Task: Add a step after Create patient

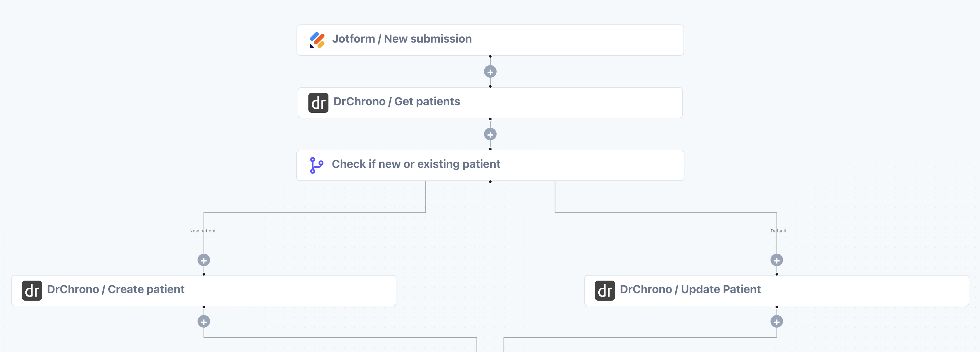Action: (x=204, y=322)
